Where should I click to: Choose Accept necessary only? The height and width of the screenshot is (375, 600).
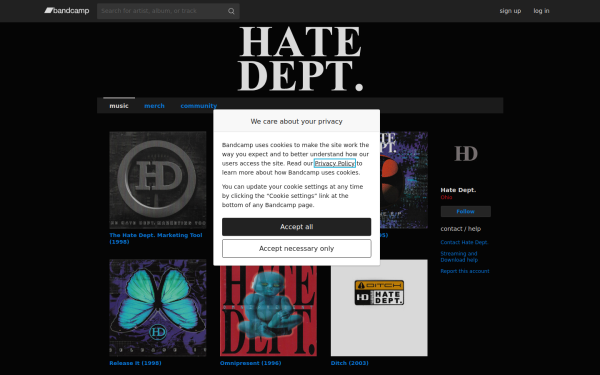[297, 249]
